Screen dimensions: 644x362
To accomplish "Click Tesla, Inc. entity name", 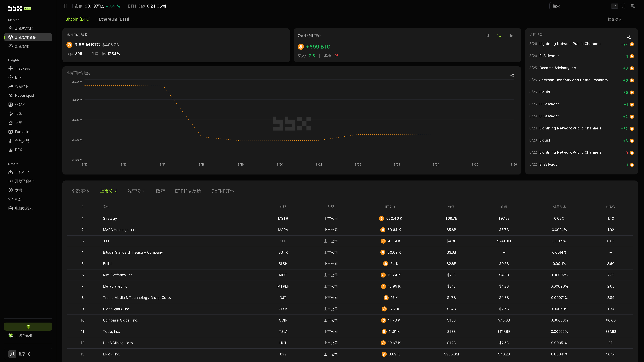I will [x=111, y=332].
